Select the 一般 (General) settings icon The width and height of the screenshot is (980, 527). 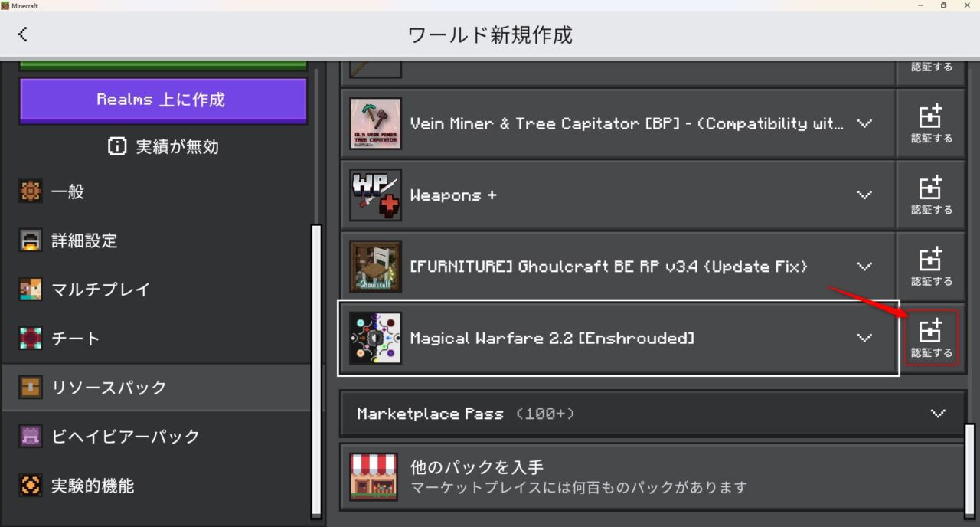coord(29,191)
